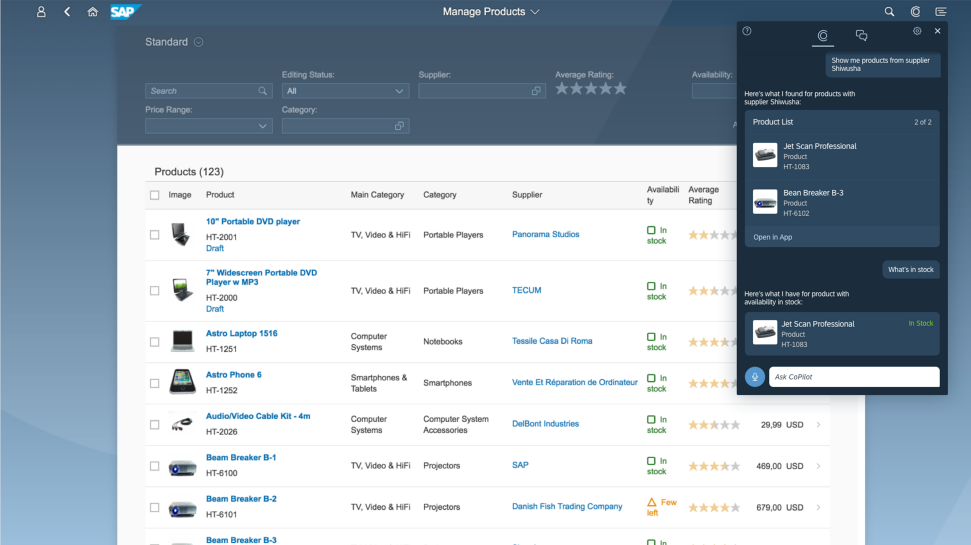Click the 'What's in stock' chat message
Image resolution: width=971 pixels, height=545 pixels.
point(910,269)
